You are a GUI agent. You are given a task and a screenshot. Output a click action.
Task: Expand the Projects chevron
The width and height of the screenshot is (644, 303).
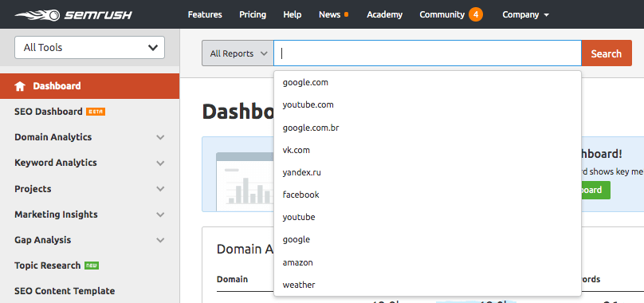point(160,189)
